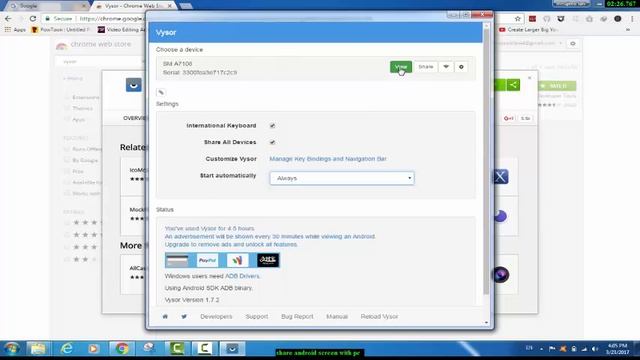Select the Google Wallet payment icon
This screenshot has height=360, width=640.
pos(238,260)
